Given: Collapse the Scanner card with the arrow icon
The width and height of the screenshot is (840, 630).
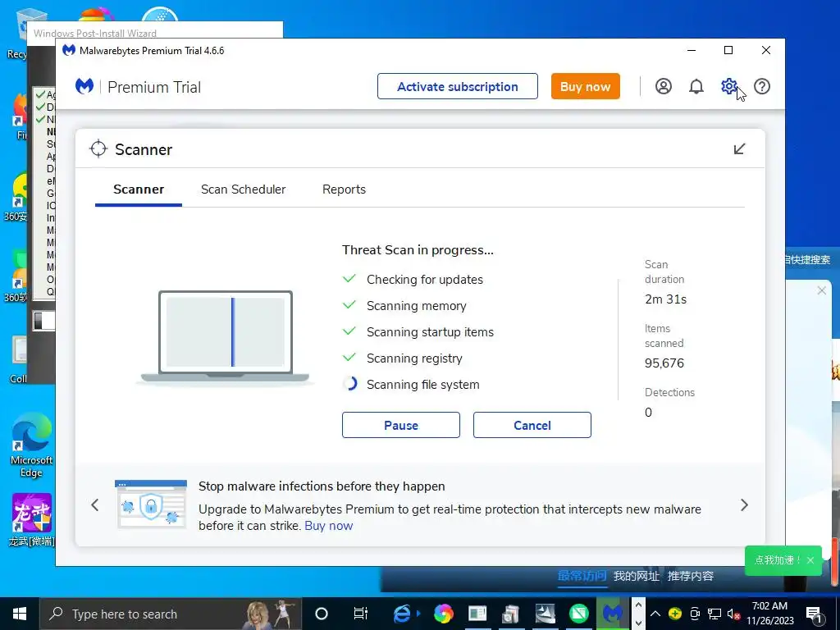Looking at the screenshot, I should pyautogui.click(x=739, y=149).
